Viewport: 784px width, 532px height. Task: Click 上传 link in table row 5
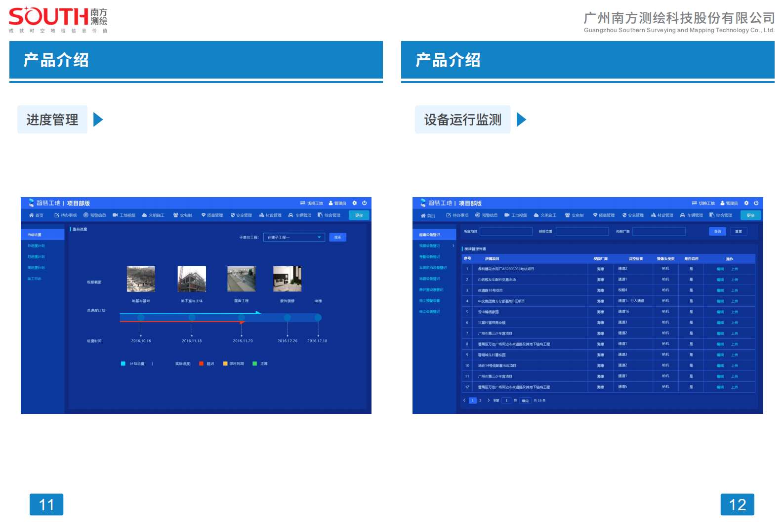pyautogui.click(x=735, y=312)
